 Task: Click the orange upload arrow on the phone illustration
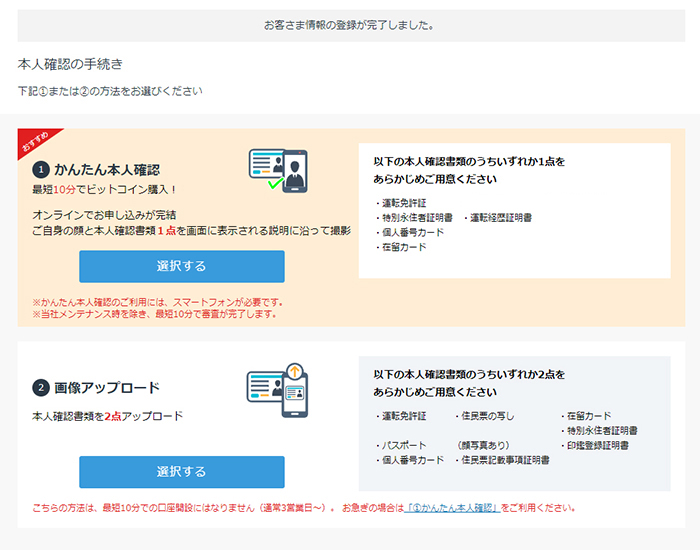(x=295, y=373)
